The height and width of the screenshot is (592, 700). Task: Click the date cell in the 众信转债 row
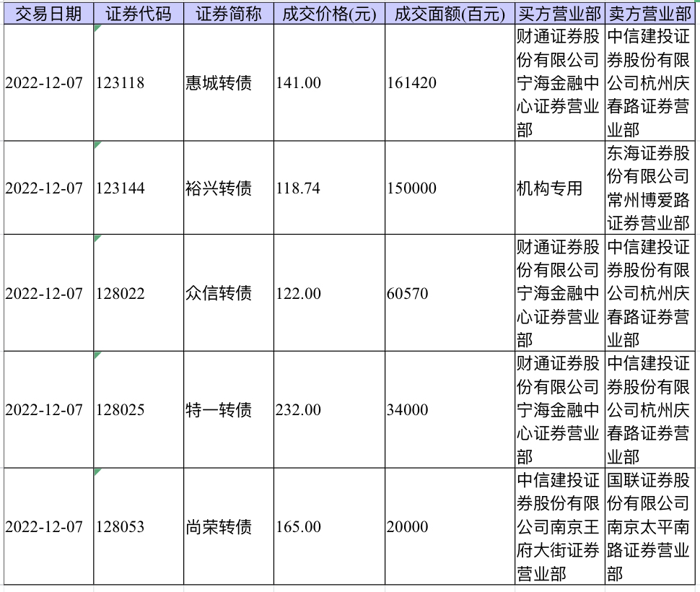(x=48, y=293)
